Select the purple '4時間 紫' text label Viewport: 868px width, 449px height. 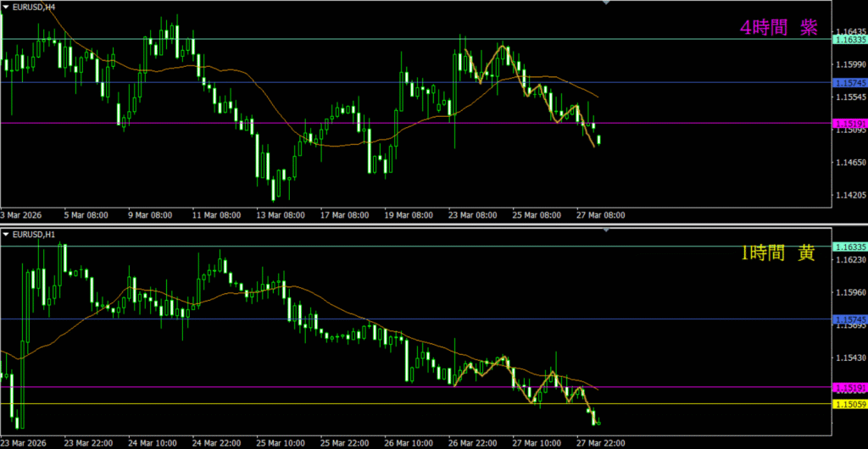778,27
